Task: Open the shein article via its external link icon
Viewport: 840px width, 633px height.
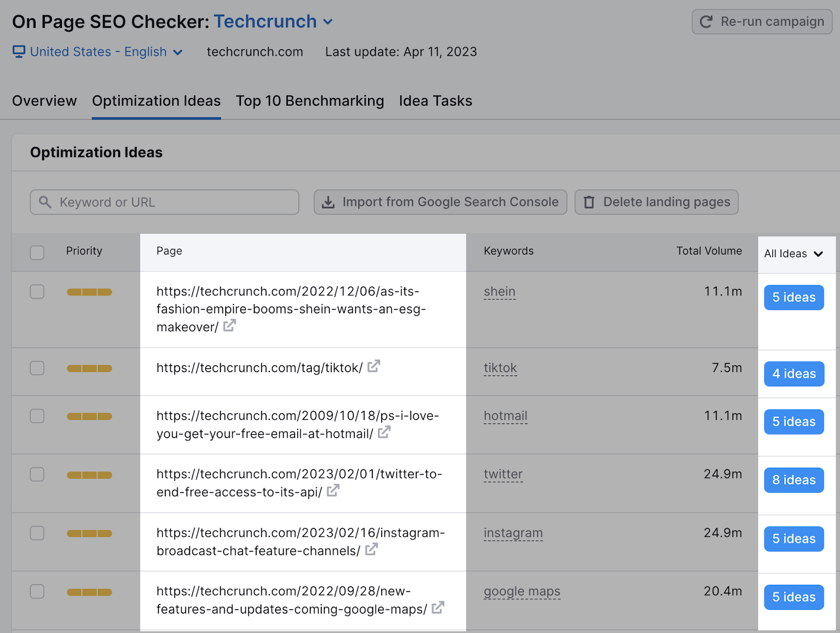Action: coord(229,326)
